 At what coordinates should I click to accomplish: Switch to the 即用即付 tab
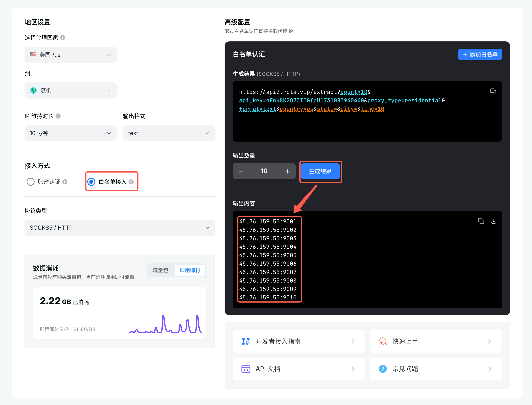[190, 270]
